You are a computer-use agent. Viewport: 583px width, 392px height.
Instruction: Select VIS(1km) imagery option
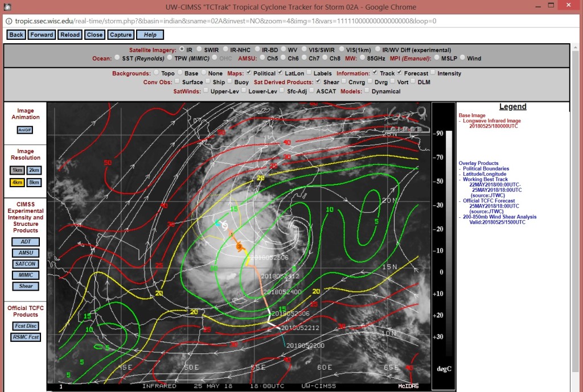[342, 49]
